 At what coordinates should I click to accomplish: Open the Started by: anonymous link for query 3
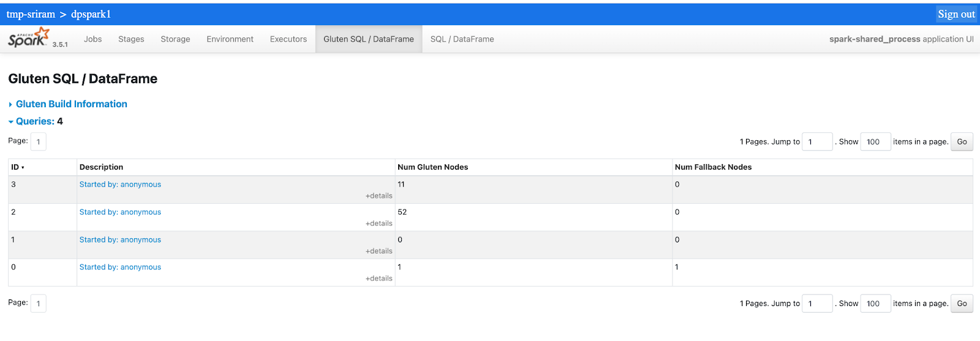120,184
